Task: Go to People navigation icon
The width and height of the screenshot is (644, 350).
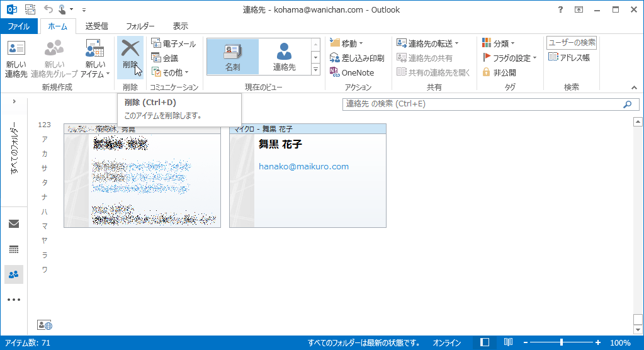Action: [x=14, y=274]
